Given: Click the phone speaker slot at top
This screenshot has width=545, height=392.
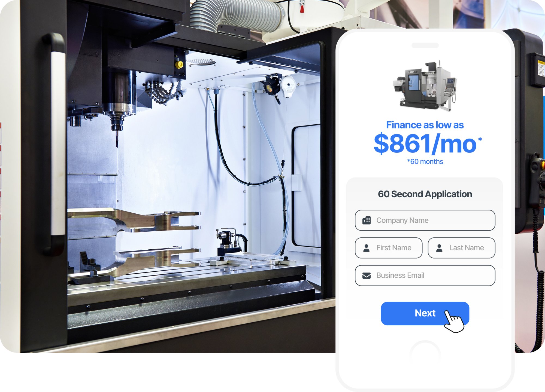Looking at the screenshot, I should click(x=425, y=45).
